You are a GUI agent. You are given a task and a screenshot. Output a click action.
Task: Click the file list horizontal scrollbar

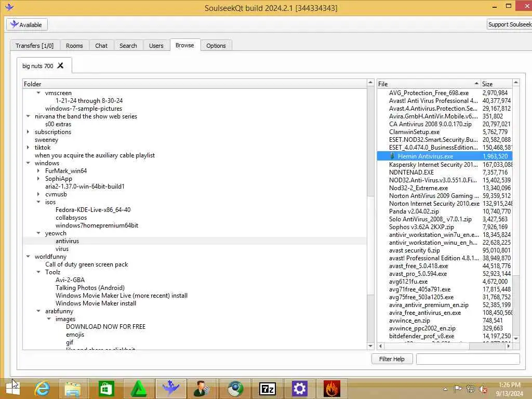445,346
